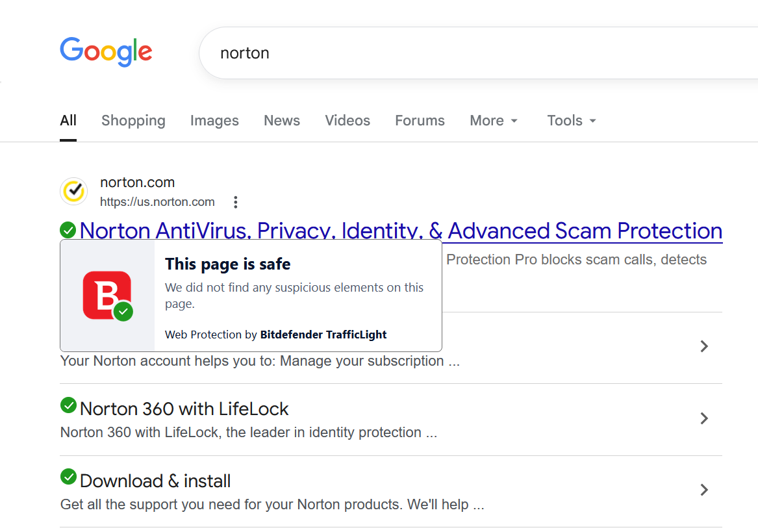Click the 'Norton 360 with LifeLock, the leader' snippet
Screen dimensions: 758x532
pos(249,433)
